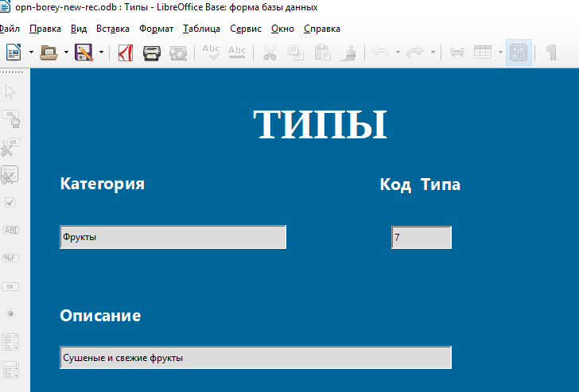The width and height of the screenshot is (579, 392).
Task: Click the Insert hyperlink icon
Action: (457, 52)
